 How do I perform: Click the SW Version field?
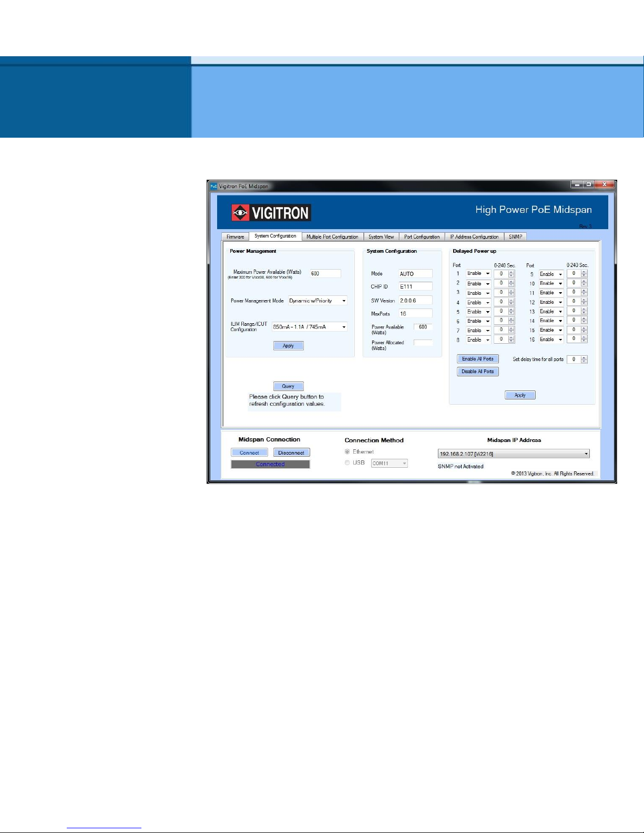tap(415, 301)
